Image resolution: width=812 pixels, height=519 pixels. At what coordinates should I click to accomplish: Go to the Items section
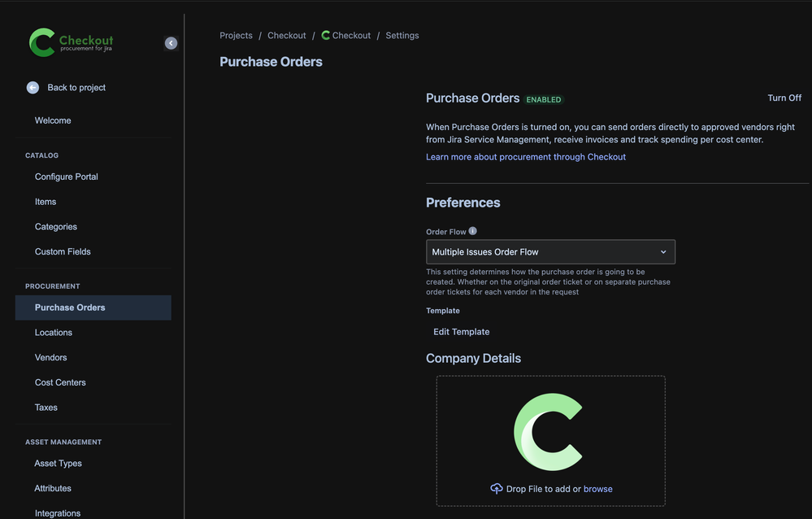pos(46,202)
